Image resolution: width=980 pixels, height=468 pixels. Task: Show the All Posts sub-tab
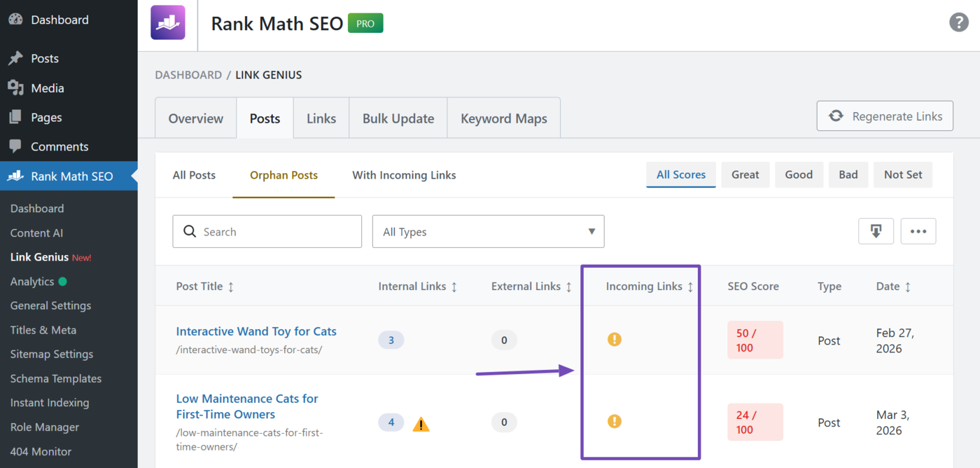pyautogui.click(x=194, y=175)
